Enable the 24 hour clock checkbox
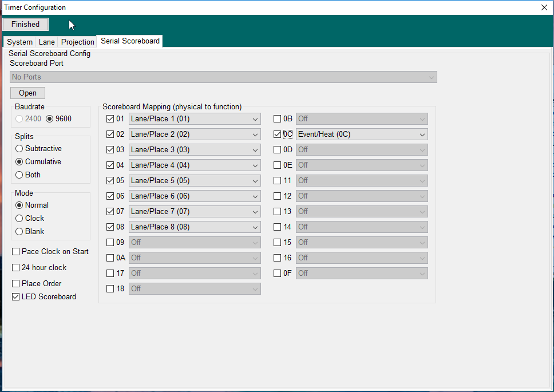Viewport: 554px width, 392px height. 16,268
